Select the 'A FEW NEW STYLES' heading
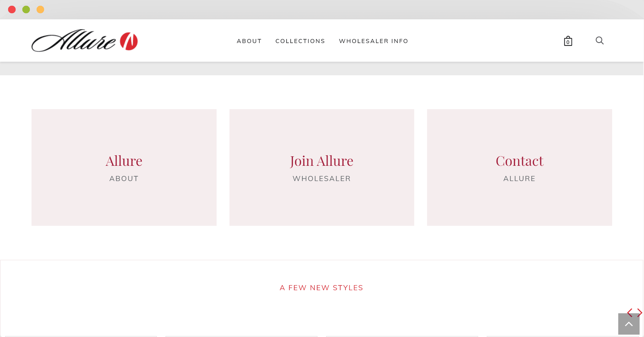644x337 pixels. pyautogui.click(x=321, y=288)
